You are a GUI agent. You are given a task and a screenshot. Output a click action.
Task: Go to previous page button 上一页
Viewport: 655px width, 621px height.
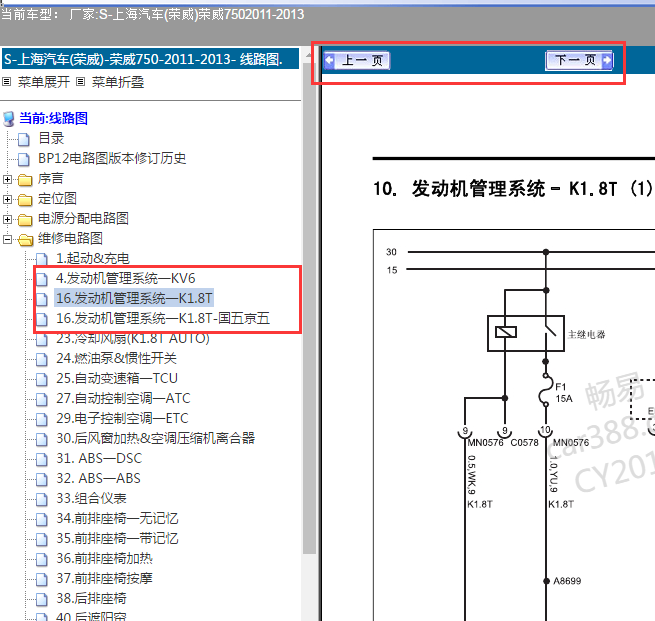357,61
